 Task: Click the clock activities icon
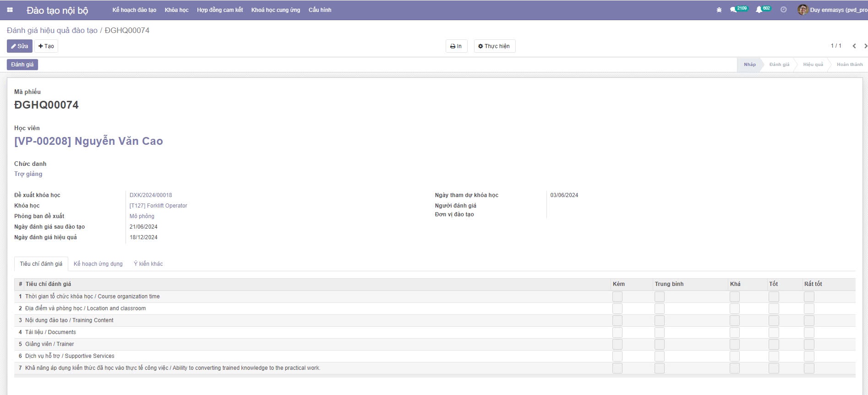coord(783,10)
